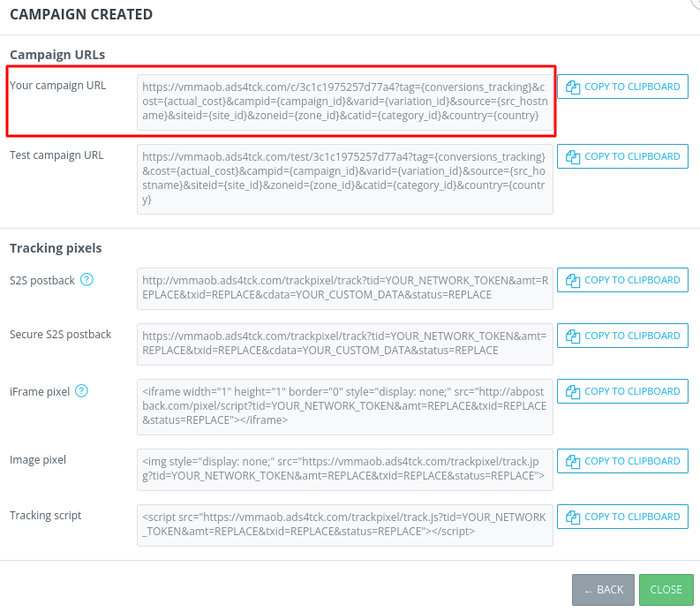This screenshot has height=612, width=700.
Task: Click the Back button
Action: pyautogui.click(x=603, y=590)
